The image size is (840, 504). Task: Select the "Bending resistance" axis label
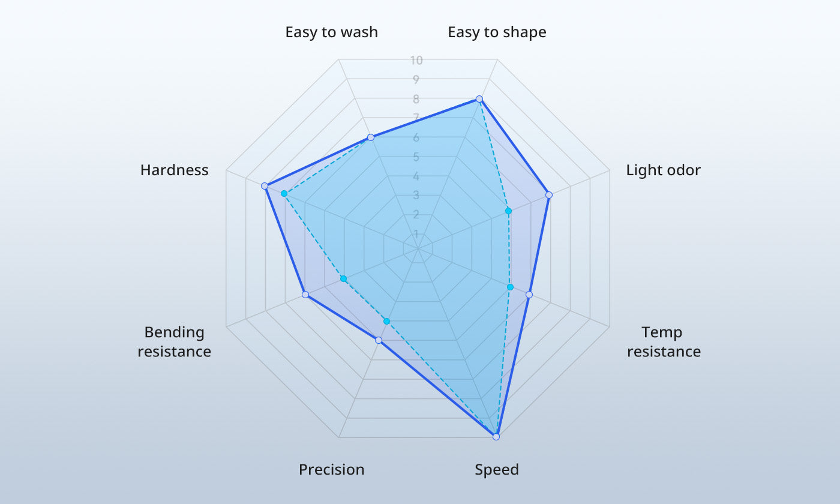(x=175, y=341)
